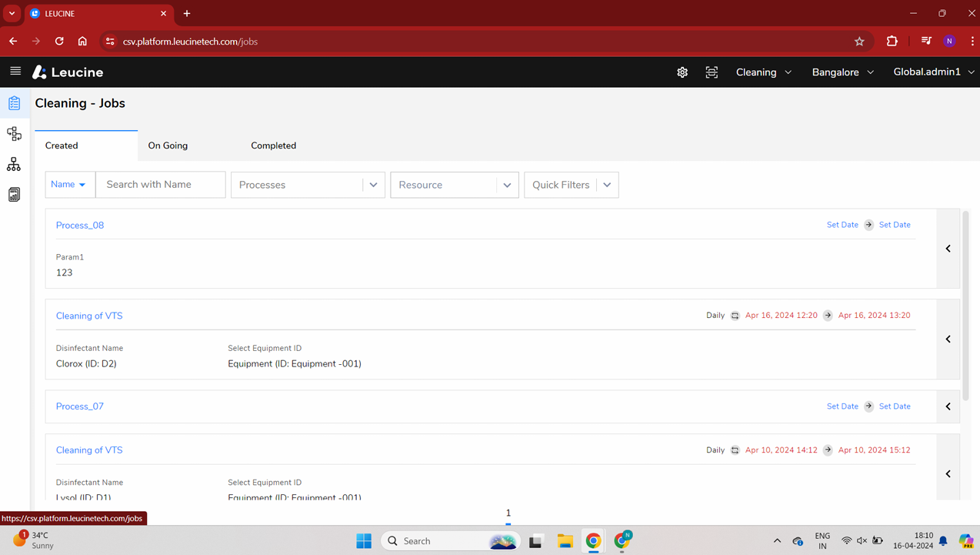Bookmark this page with the star icon
980x555 pixels.
[859, 42]
